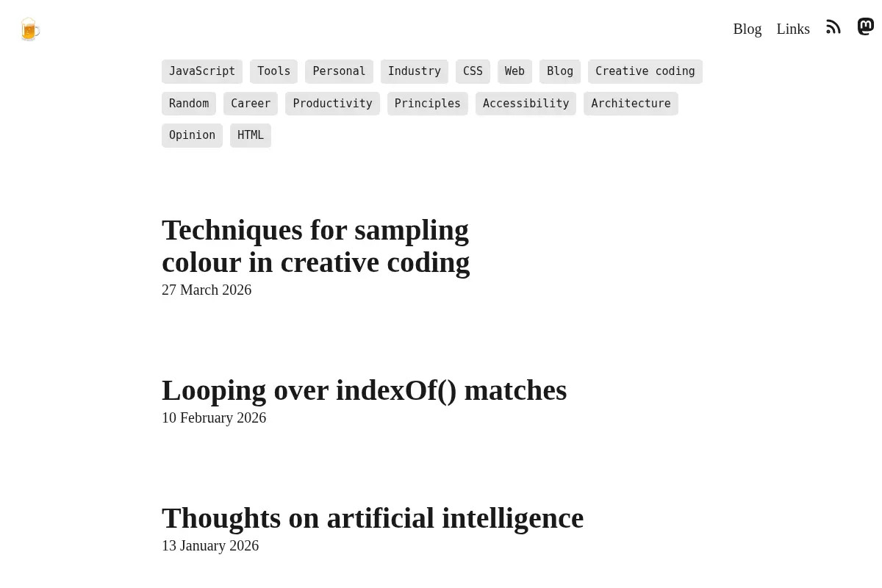The height and width of the screenshot is (588, 882).
Task: Click the beer mug home logo
Action: pos(29,29)
